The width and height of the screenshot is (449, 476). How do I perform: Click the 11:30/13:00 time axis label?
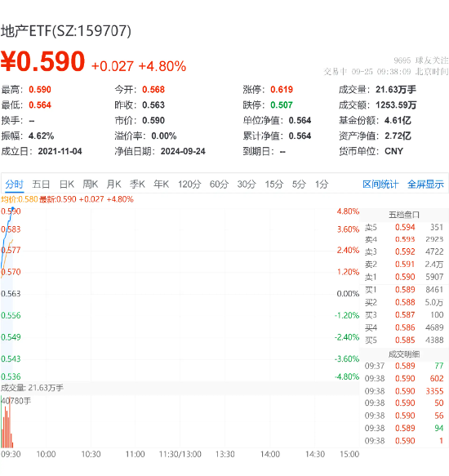[x=180, y=454]
